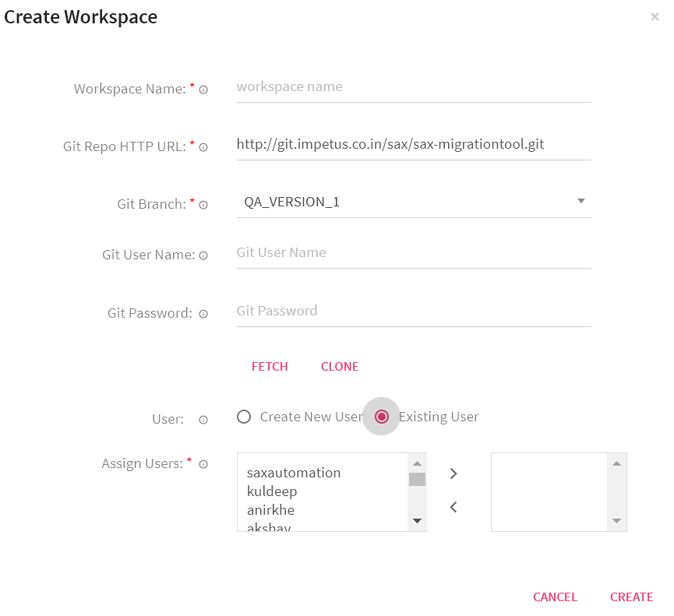674x616 pixels.
Task: Click the Git Password info icon
Action: click(x=203, y=314)
